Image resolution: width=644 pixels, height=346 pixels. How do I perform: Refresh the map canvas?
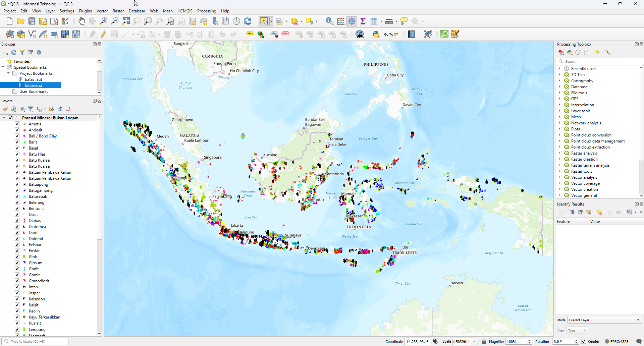(248, 21)
